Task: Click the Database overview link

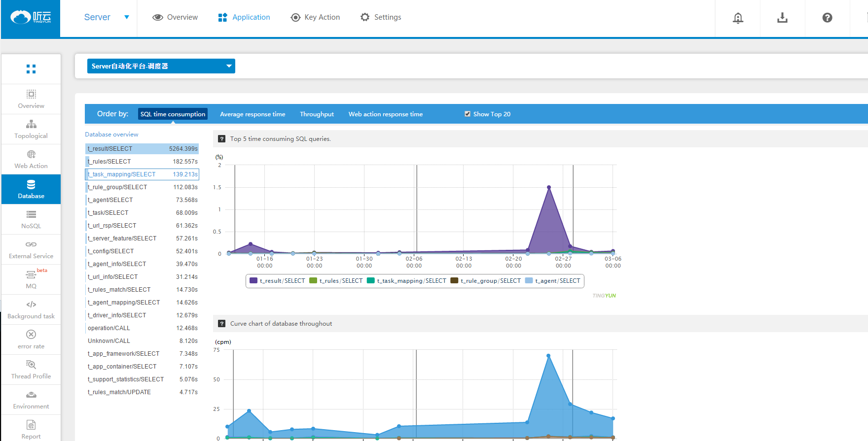Action: coord(111,135)
